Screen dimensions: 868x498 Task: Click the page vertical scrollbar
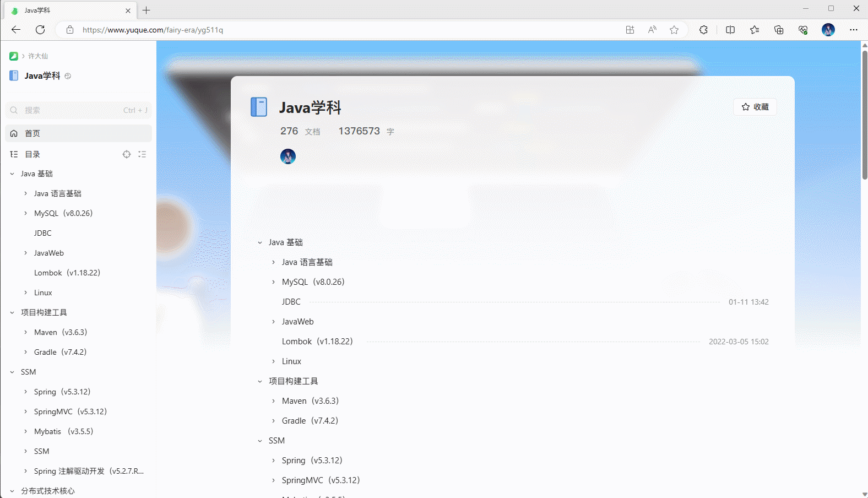coord(864,115)
